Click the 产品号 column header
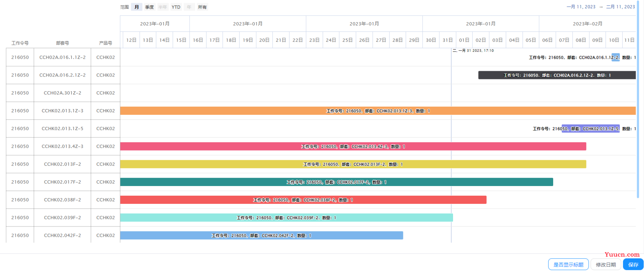Screen dimensions: 644x274 (105, 43)
